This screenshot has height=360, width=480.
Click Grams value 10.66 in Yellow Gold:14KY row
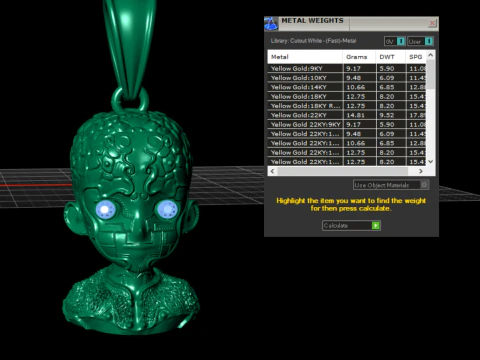tap(359, 87)
